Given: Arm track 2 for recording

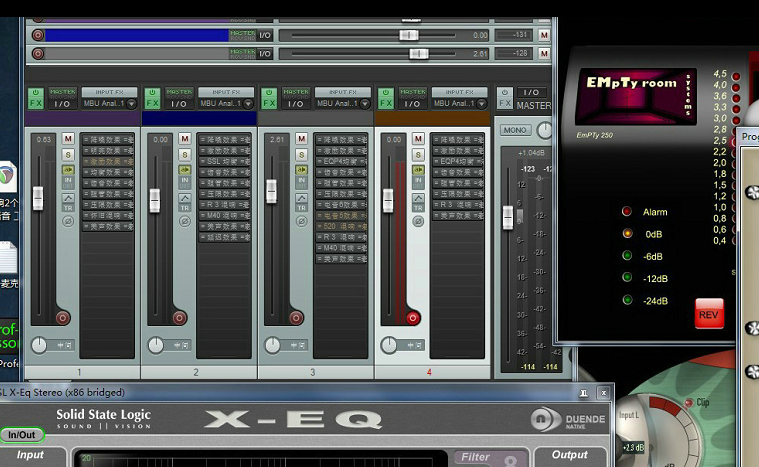Looking at the screenshot, I should 179,318.
